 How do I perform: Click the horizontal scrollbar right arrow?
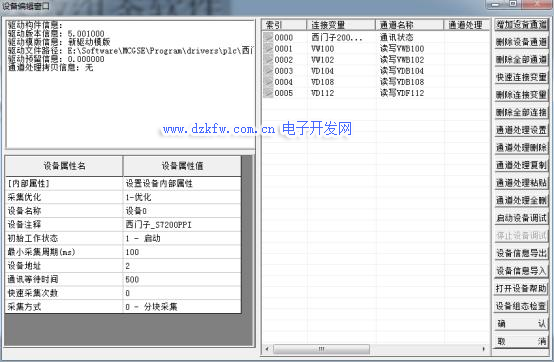pos(484,349)
